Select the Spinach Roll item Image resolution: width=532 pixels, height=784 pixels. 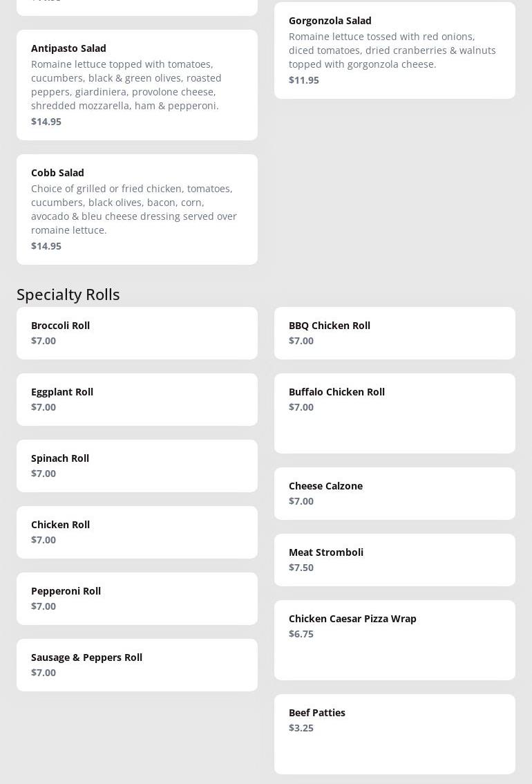pyautogui.click(x=137, y=465)
